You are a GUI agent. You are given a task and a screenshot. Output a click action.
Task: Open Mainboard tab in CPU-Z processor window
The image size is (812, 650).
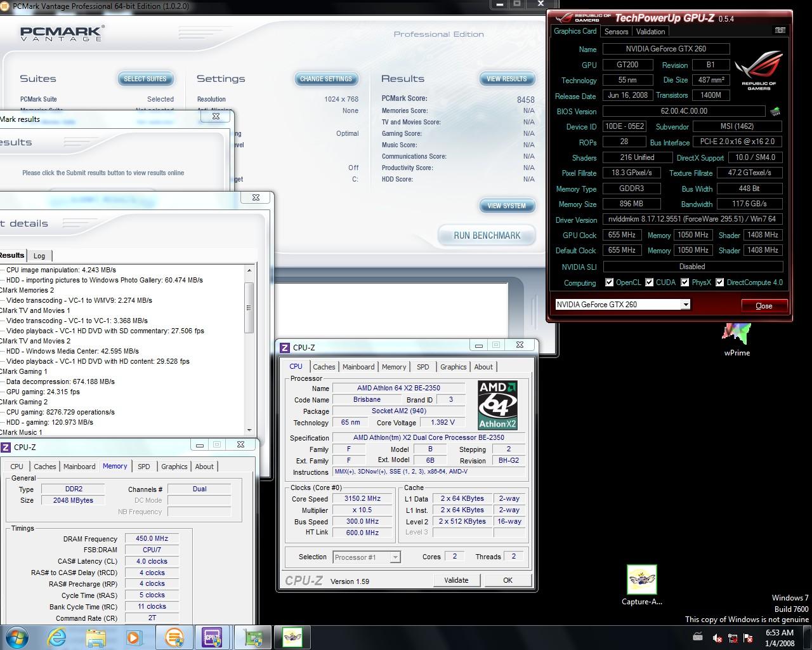pyautogui.click(x=358, y=367)
